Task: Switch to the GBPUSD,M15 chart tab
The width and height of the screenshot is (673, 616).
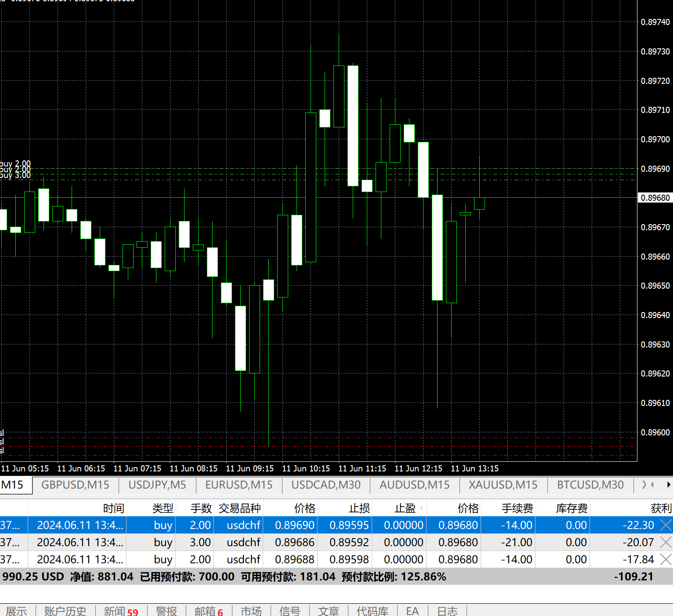Action: pos(75,485)
